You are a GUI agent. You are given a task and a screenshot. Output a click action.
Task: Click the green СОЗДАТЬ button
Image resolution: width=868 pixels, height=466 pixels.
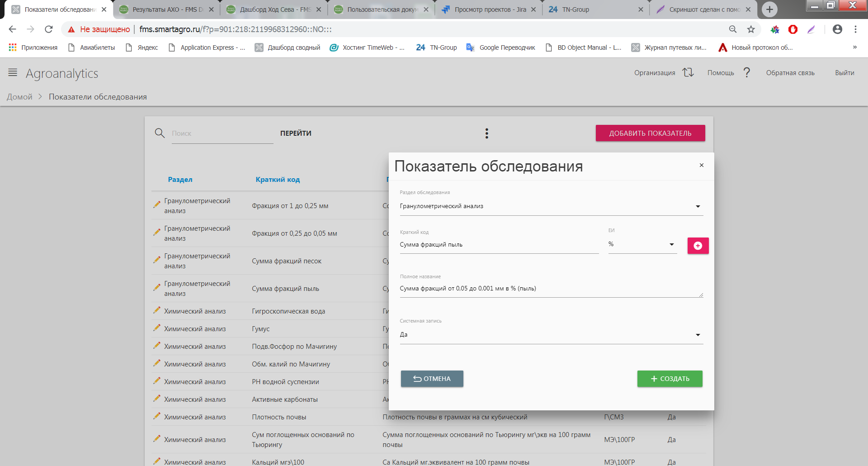670,379
